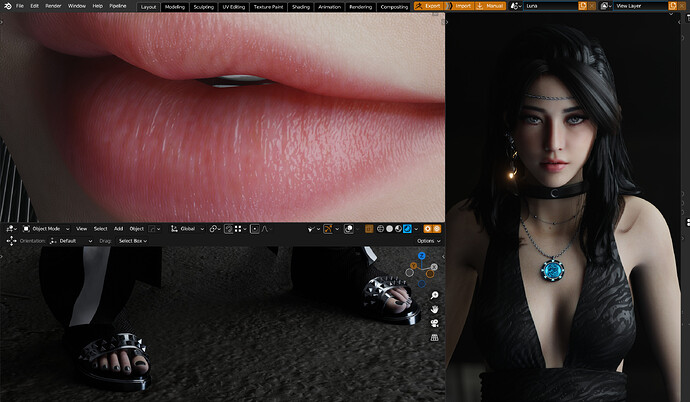
Task: Switch perspective/orthographic grid icon
Action: pos(434,337)
